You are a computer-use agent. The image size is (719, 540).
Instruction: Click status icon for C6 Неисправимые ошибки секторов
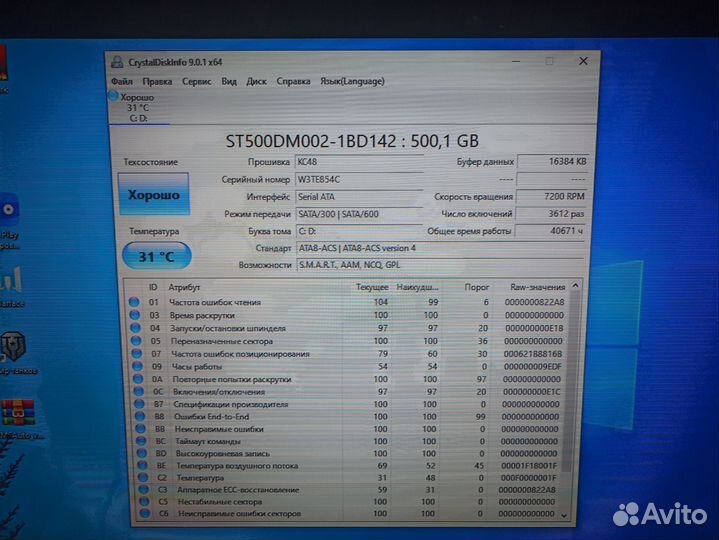144,513
